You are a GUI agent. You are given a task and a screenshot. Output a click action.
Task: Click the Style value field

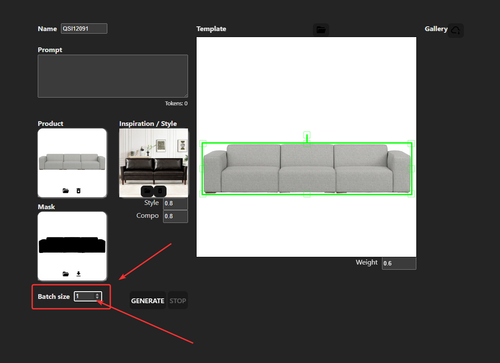[175, 203]
